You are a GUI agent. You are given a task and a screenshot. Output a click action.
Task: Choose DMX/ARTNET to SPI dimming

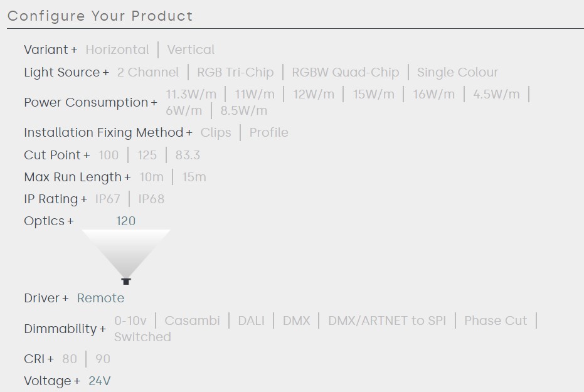coord(387,321)
